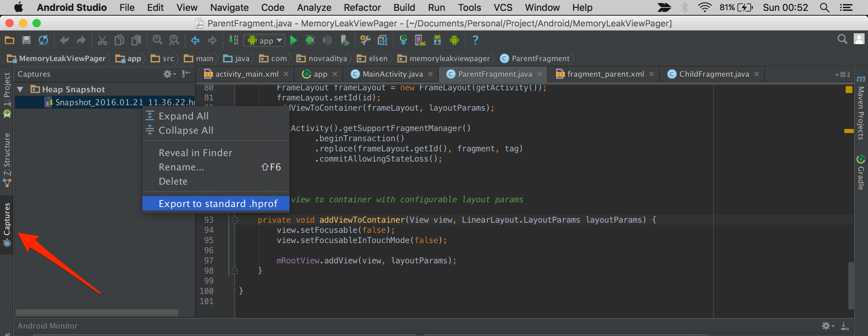Open MemoryLeakViewPager root breadcrumb

(x=57, y=58)
